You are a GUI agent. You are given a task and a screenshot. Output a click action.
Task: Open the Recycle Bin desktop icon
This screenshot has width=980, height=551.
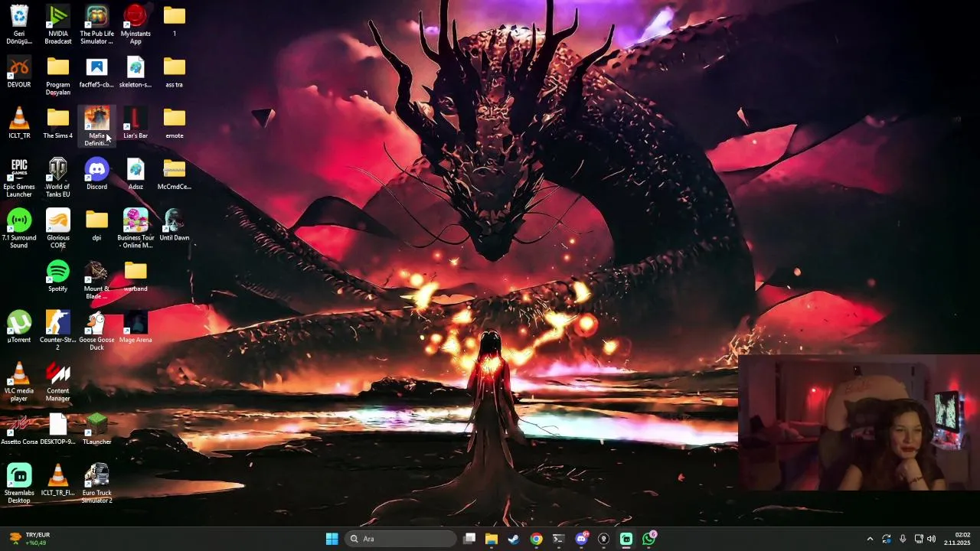point(19,24)
